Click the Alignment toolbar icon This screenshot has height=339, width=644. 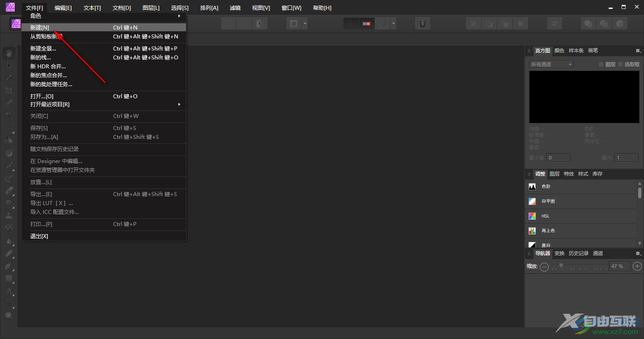(555, 24)
